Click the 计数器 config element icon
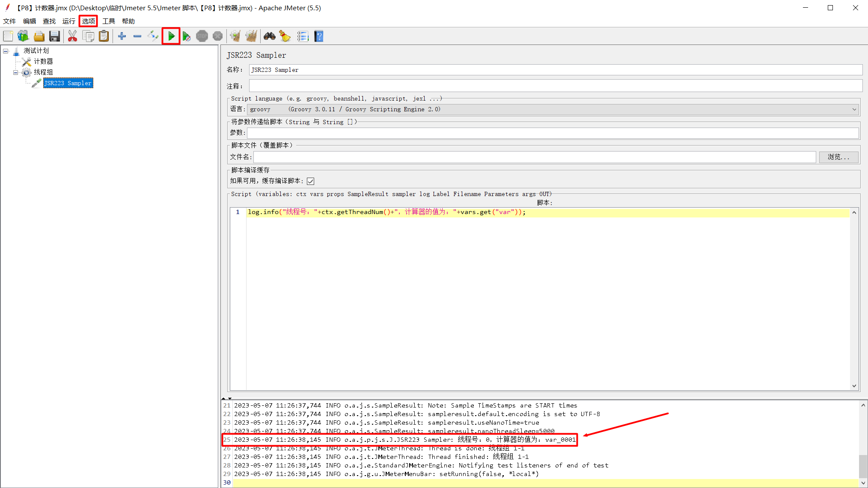Image resolution: width=868 pixels, height=488 pixels. (x=27, y=62)
